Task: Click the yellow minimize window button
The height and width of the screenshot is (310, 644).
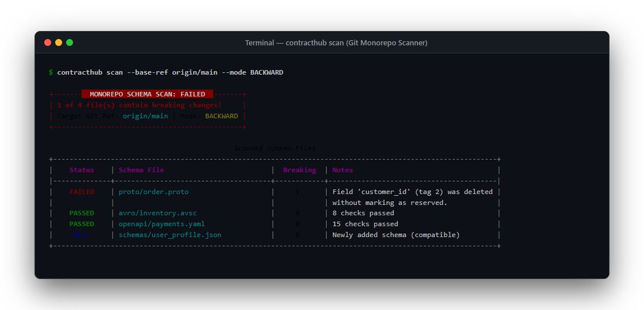Action: coord(59,42)
